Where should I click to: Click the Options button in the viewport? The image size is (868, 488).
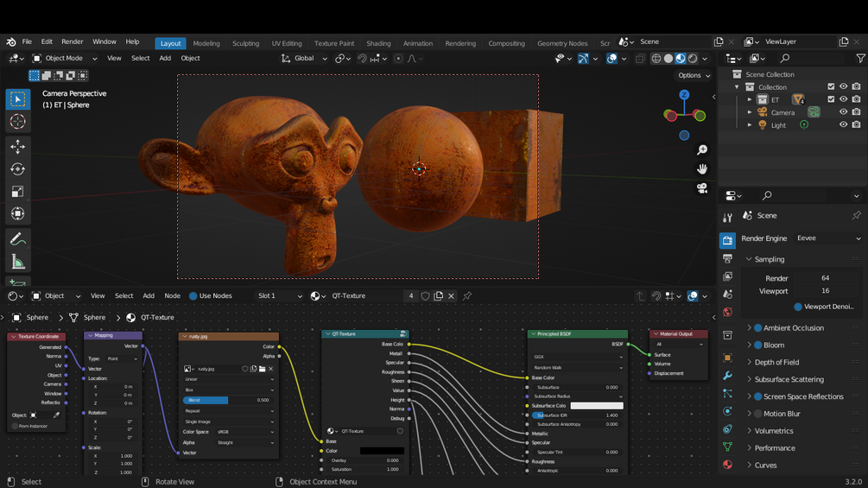click(694, 75)
